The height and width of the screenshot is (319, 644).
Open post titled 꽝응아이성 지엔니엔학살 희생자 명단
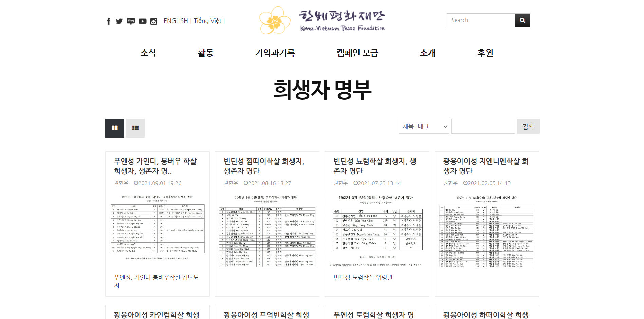coord(486,166)
